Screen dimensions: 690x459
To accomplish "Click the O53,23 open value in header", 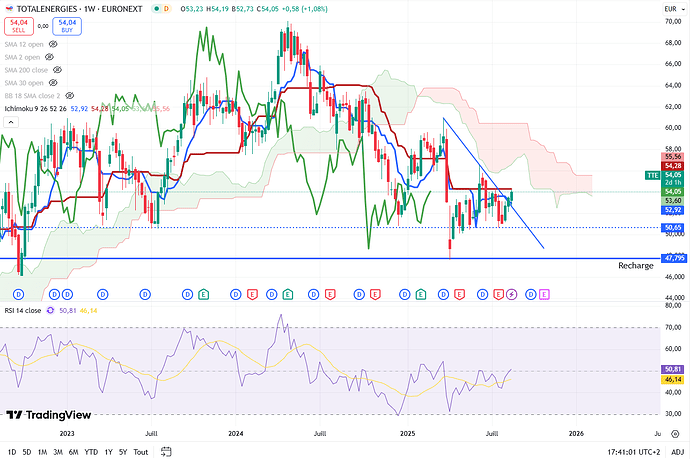I will pos(192,9).
